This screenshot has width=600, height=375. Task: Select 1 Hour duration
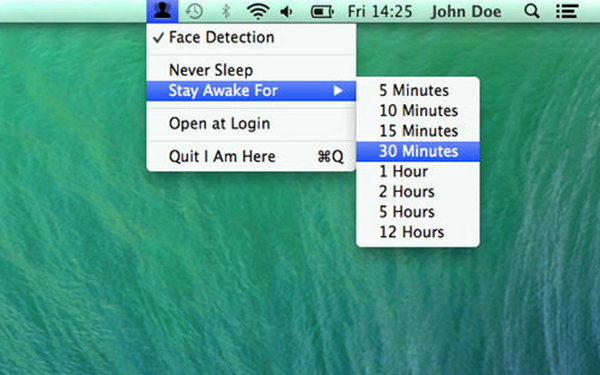tap(418, 172)
